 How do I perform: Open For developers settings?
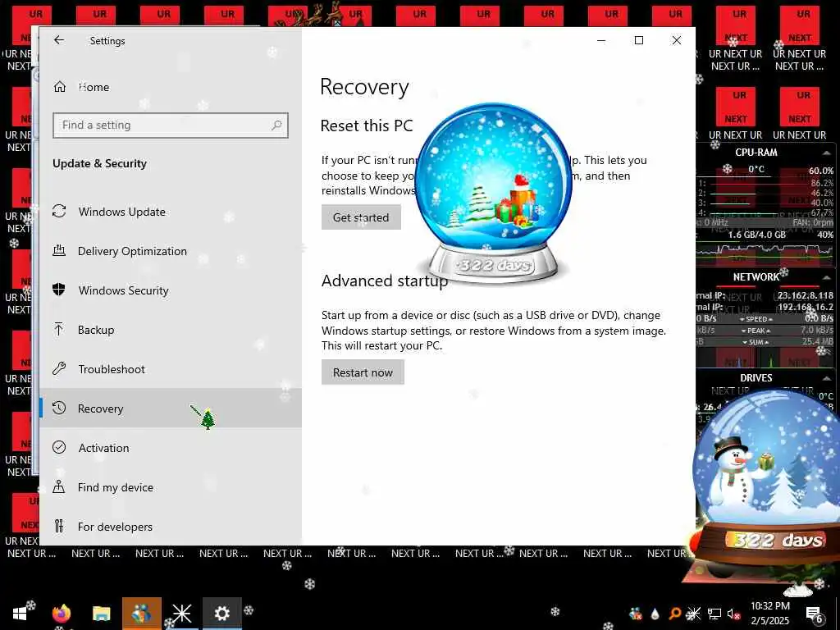coord(171,527)
